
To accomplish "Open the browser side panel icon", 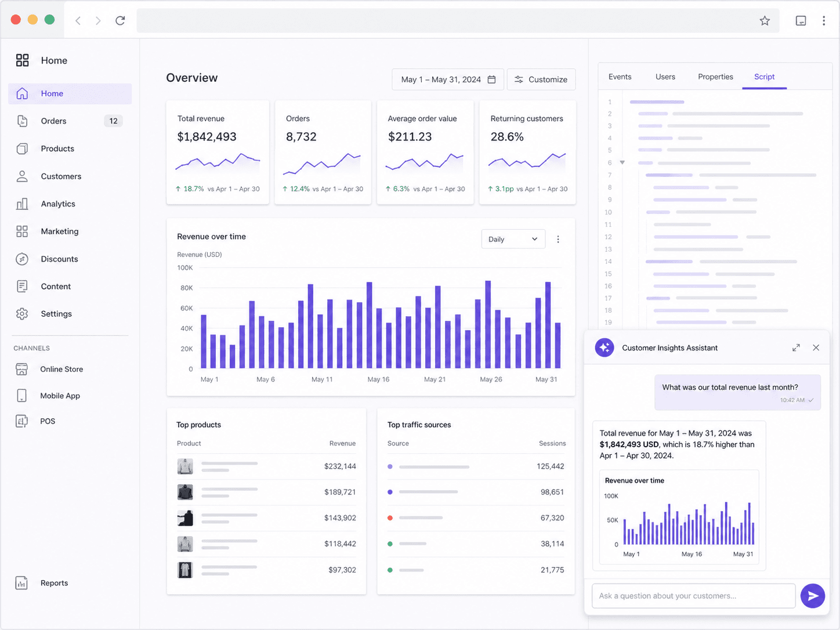I will 801,21.
